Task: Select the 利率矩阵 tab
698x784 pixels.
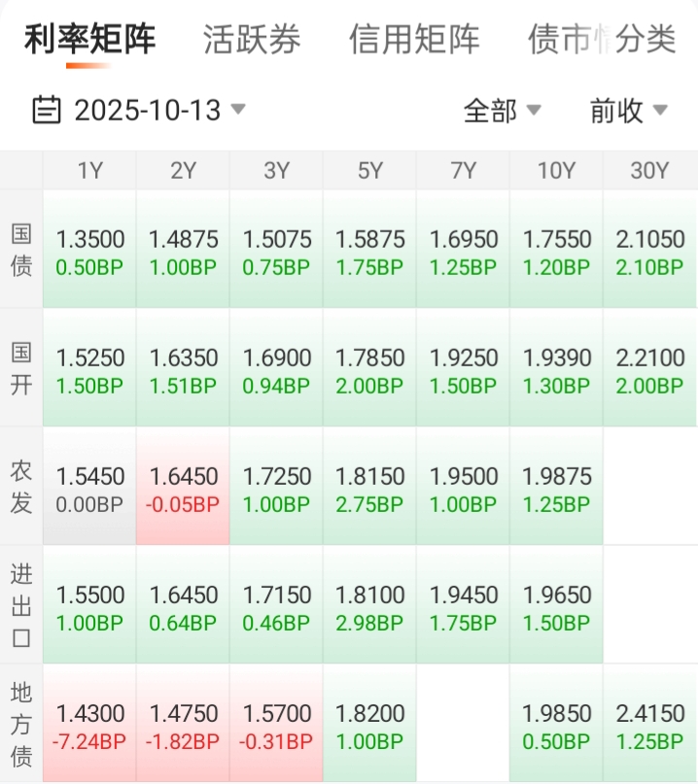Action: [x=89, y=40]
